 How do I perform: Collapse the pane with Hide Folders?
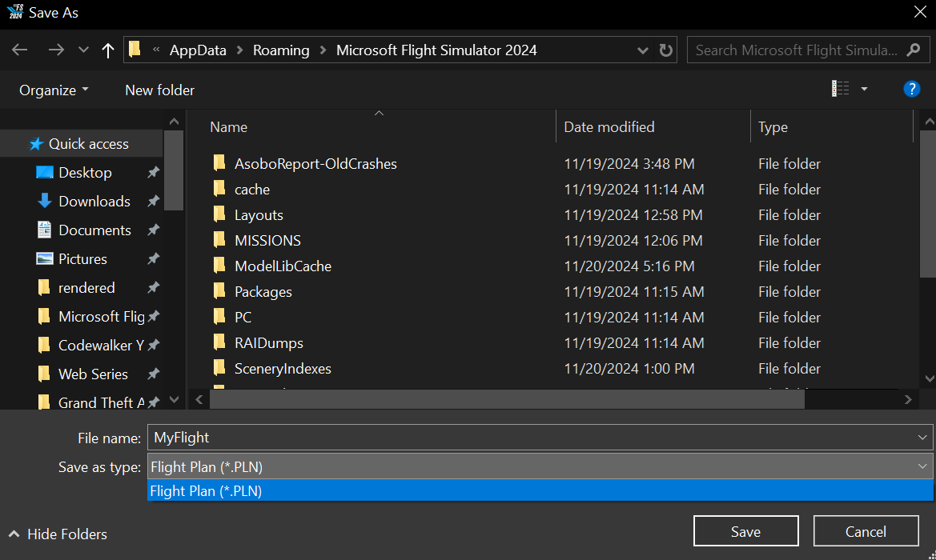[58, 534]
